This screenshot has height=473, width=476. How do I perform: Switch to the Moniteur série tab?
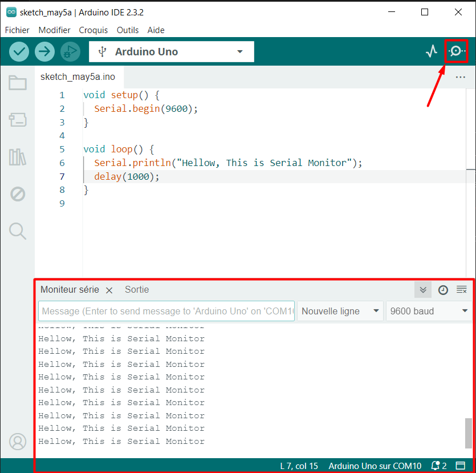[70, 289]
